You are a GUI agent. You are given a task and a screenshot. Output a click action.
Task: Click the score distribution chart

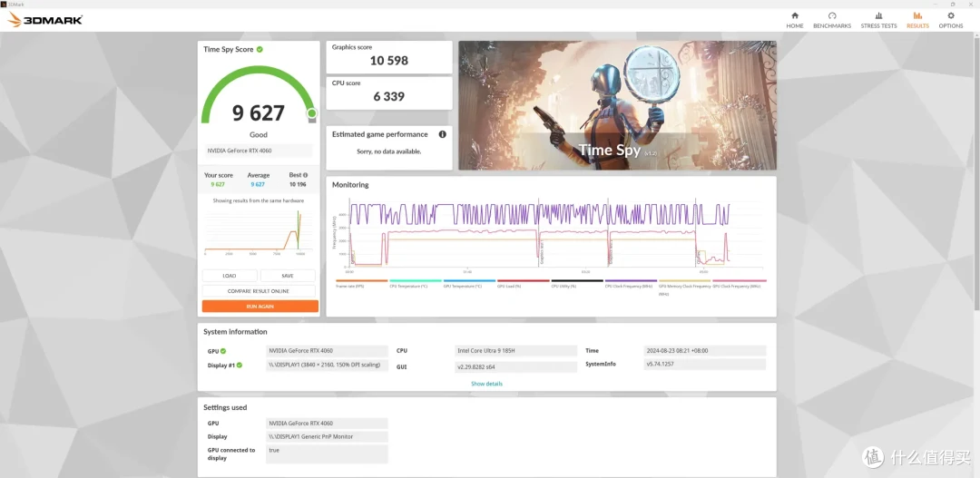[x=254, y=231]
